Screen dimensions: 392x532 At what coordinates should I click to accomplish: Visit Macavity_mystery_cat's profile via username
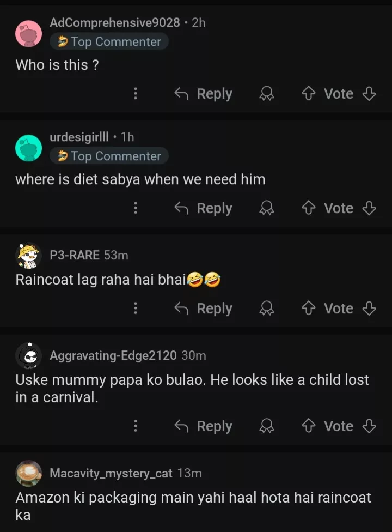[x=111, y=473]
